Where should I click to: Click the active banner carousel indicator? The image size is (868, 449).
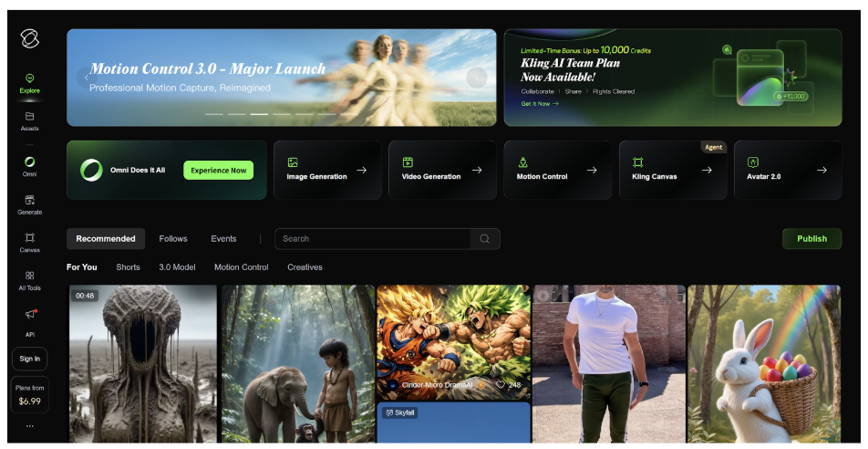[259, 114]
